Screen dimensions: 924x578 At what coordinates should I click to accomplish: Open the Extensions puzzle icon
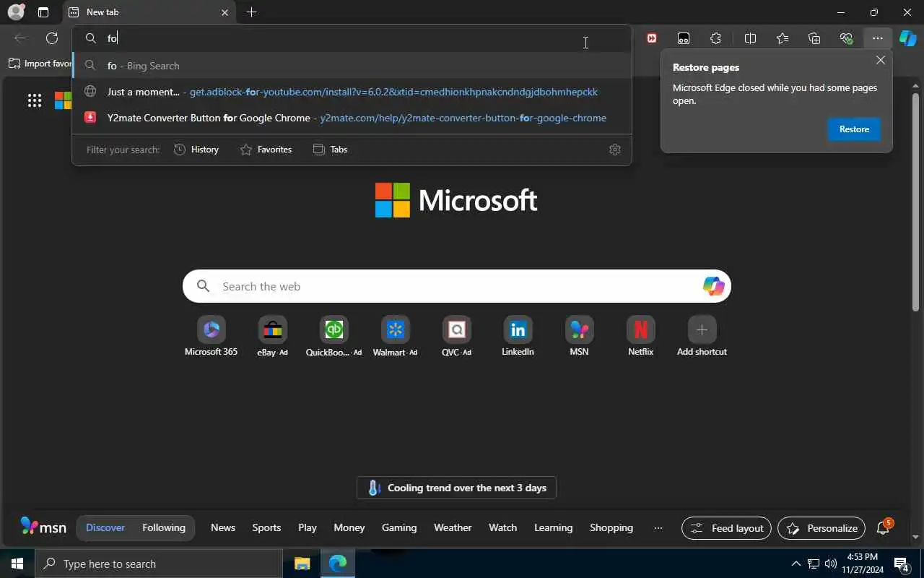coord(715,38)
